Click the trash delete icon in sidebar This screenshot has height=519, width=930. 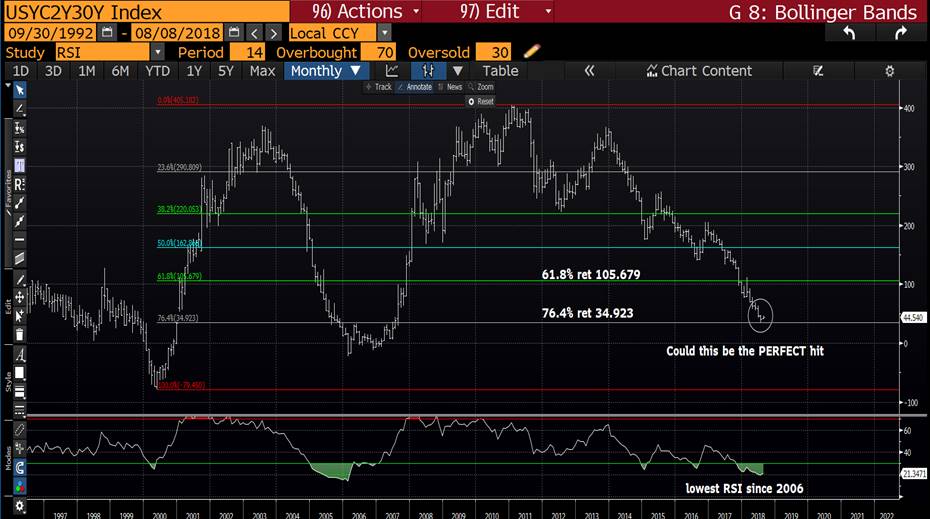click(x=19, y=334)
